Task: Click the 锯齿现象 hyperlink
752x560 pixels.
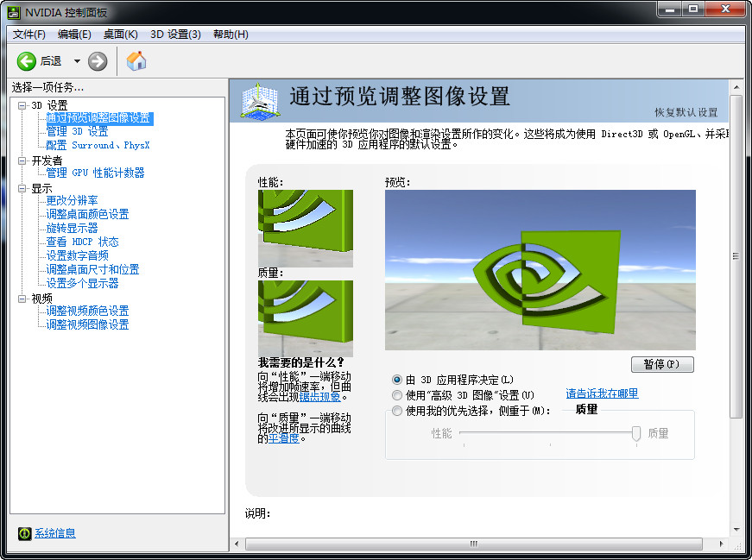Action: click(320, 397)
